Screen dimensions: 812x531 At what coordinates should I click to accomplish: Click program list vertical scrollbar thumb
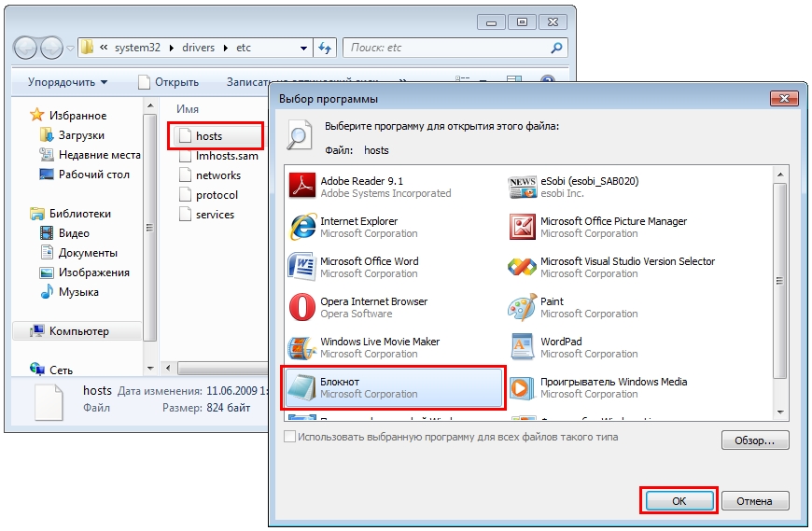pos(780,281)
